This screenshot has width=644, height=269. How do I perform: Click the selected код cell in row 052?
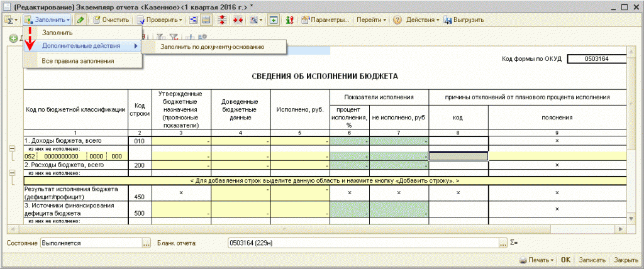pos(458,156)
